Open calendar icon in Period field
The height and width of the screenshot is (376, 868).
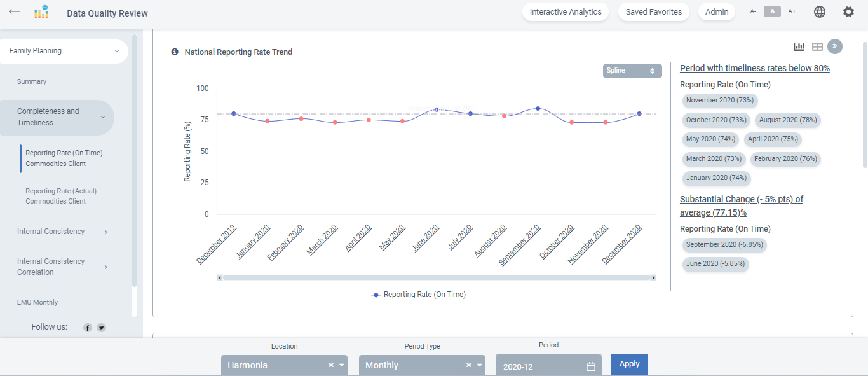click(x=590, y=366)
